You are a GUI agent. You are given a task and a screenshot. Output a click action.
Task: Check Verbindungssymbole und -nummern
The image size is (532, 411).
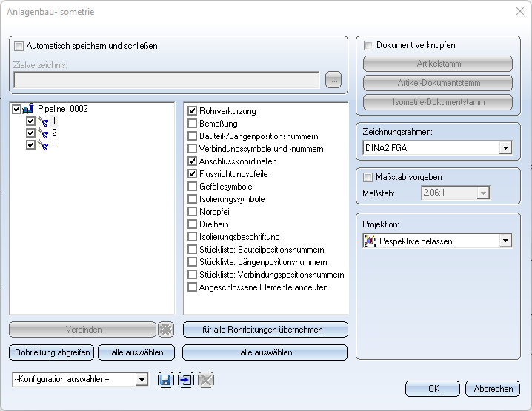pos(193,149)
